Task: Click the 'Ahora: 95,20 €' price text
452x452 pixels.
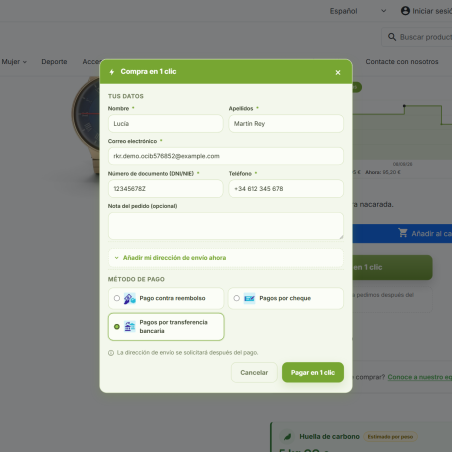Action: click(383, 172)
